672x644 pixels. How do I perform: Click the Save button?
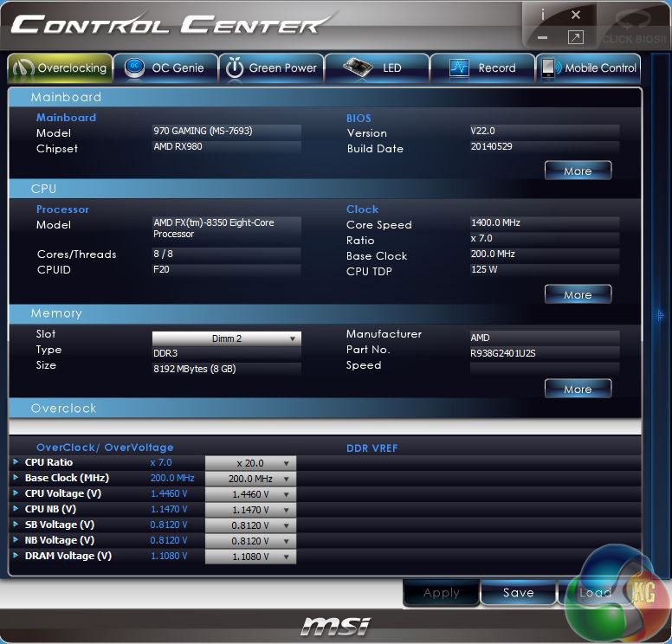point(518,593)
